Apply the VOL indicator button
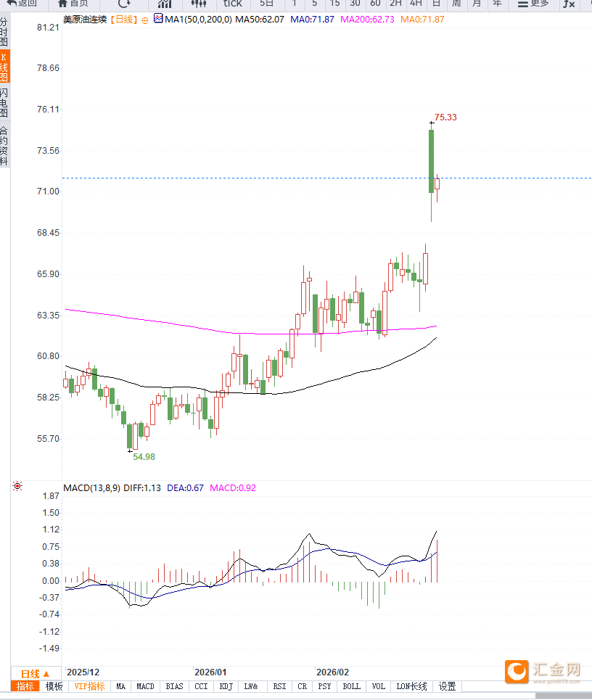592x700 pixels. tap(378, 686)
